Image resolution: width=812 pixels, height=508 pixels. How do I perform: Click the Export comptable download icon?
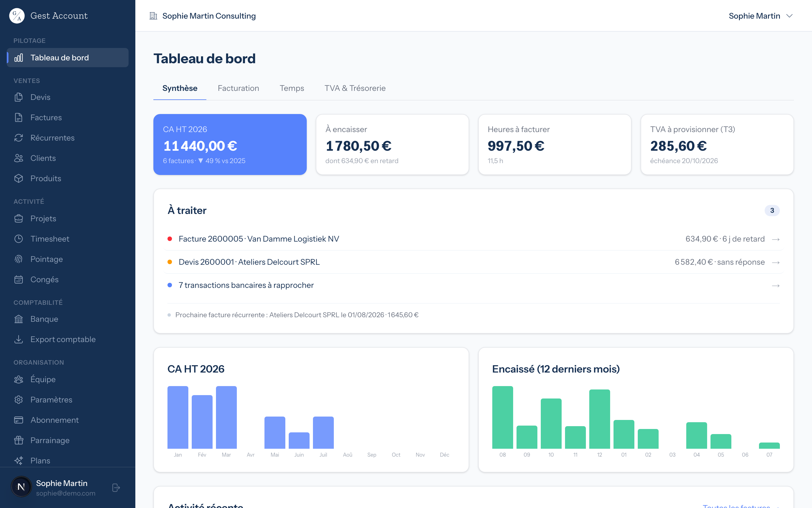point(19,339)
